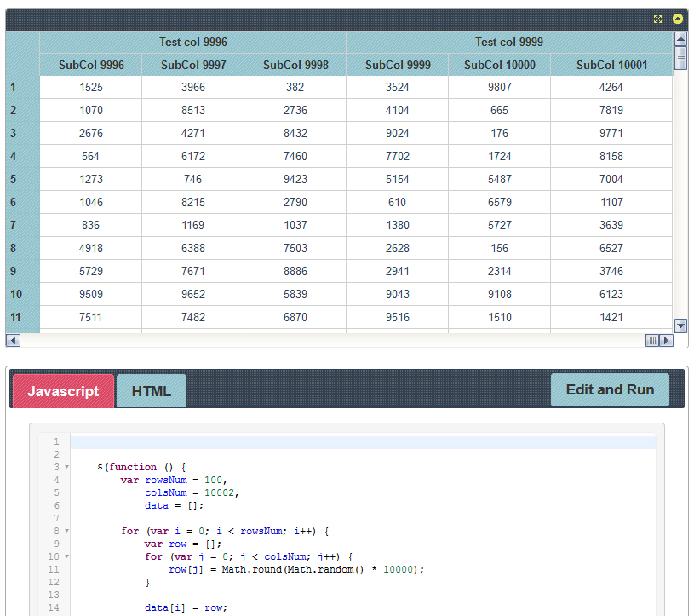Place cursor on empty code line 1

point(363,442)
